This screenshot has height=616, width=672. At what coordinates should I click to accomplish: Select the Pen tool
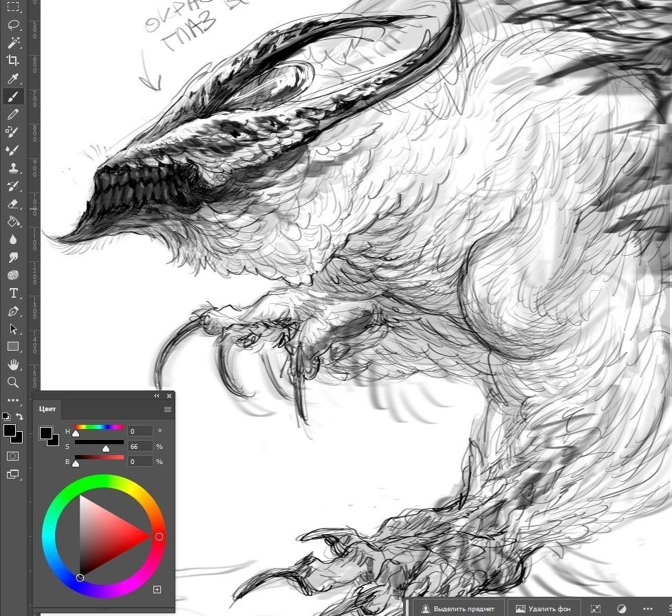click(x=13, y=311)
